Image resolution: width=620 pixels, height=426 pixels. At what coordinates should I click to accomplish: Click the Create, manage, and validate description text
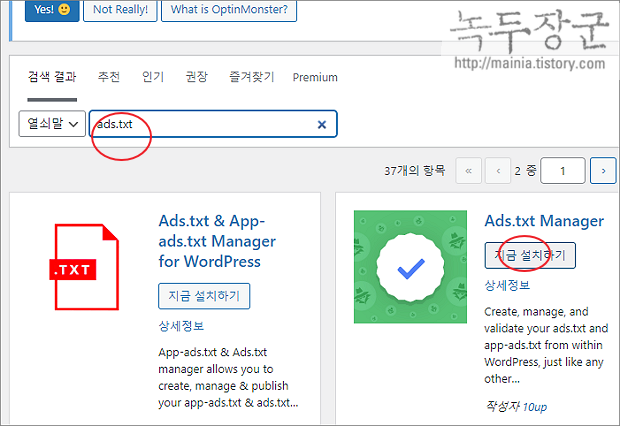tap(546, 345)
